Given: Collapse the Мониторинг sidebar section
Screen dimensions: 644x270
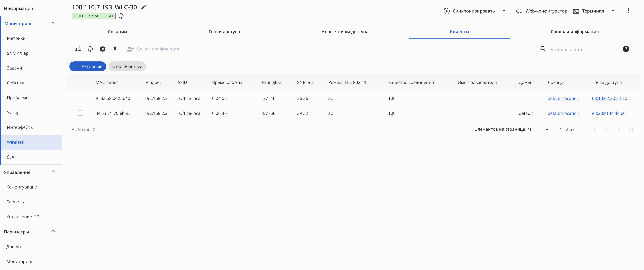Looking at the screenshot, I should [x=53, y=23].
